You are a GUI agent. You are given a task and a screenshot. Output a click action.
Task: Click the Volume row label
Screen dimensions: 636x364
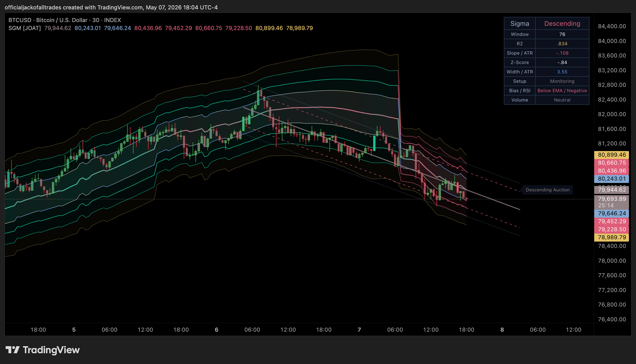[520, 100]
